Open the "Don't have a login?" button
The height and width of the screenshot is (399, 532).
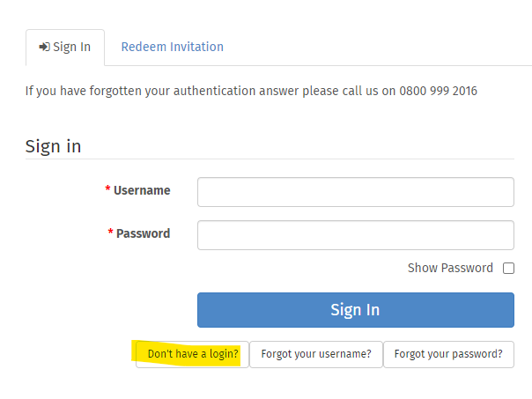click(192, 355)
